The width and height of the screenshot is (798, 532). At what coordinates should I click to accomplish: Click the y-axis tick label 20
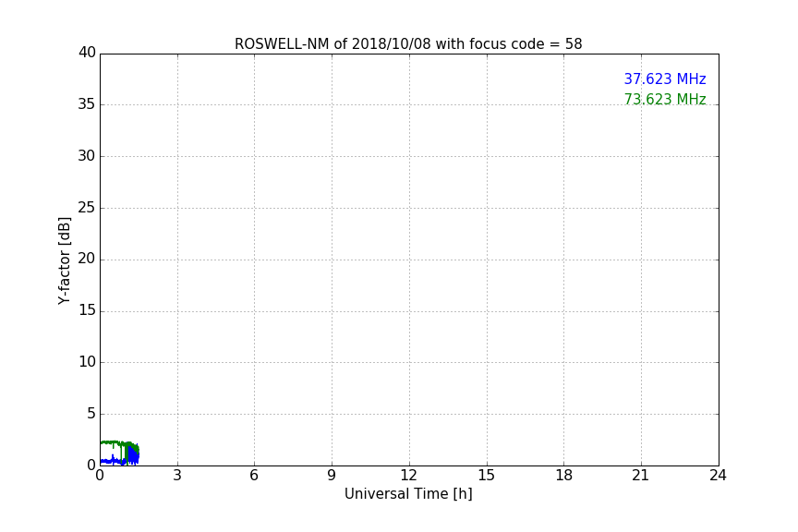click(87, 259)
